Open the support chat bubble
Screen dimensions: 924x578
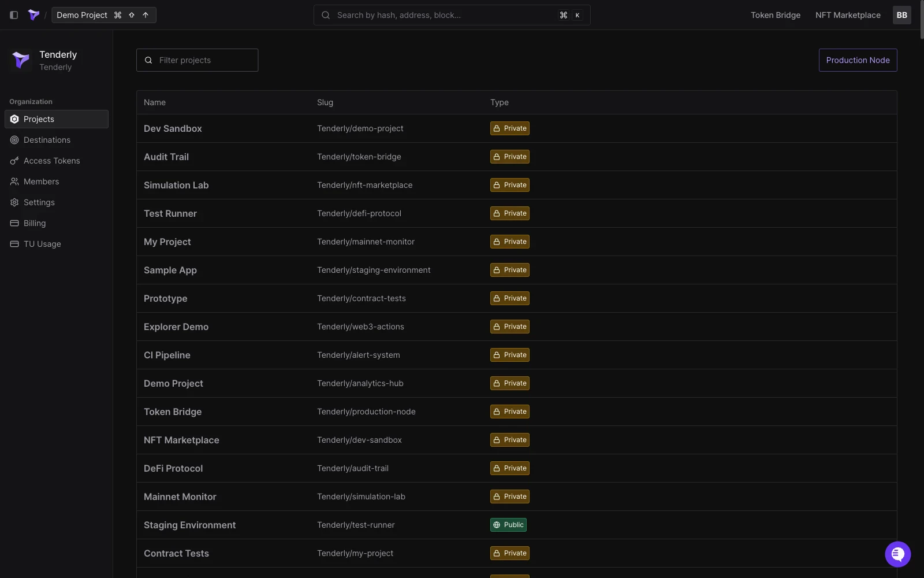click(897, 554)
